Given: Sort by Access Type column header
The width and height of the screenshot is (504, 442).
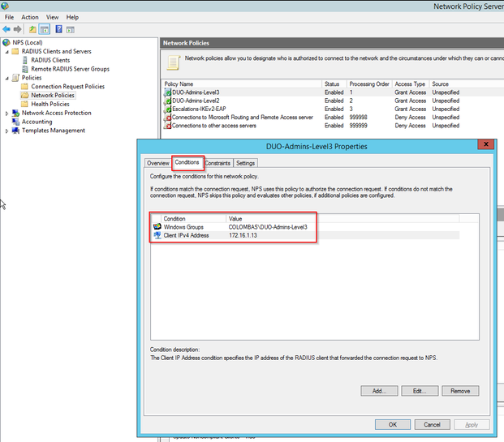Looking at the screenshot, I should [x=411, y=84].
